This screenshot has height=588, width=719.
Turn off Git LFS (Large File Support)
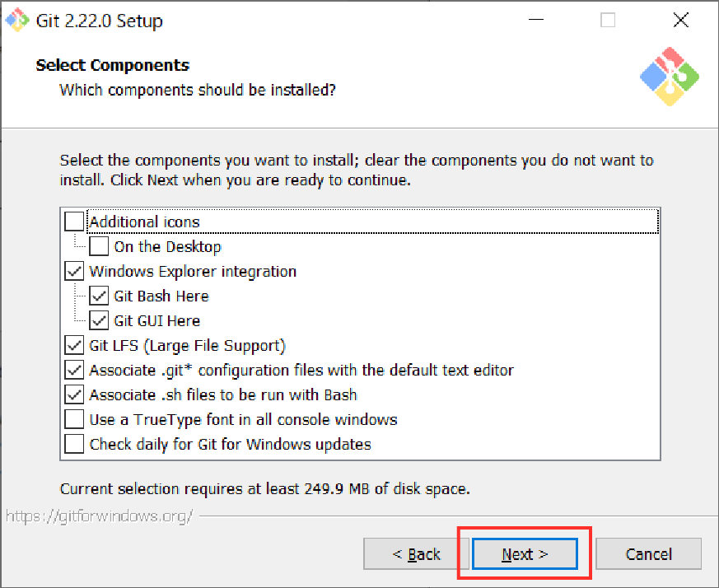coord(74,345)
